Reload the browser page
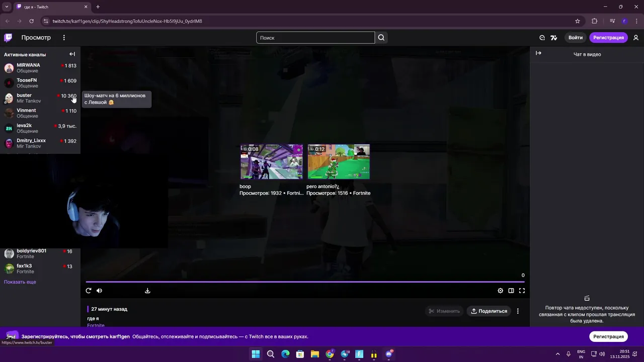The height and width of the screenshot is (362, 644). [x=31, y=21]
